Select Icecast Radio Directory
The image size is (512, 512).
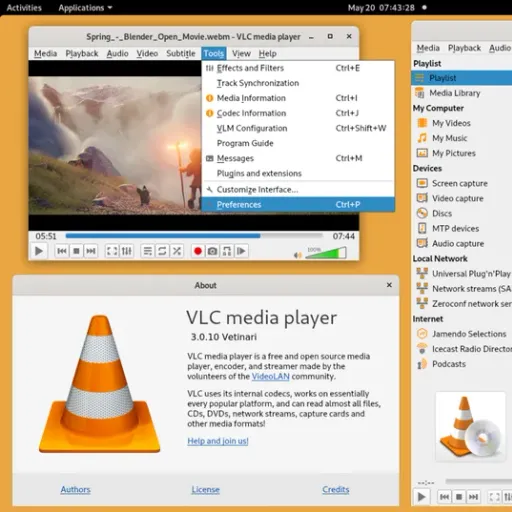[462, 349]
